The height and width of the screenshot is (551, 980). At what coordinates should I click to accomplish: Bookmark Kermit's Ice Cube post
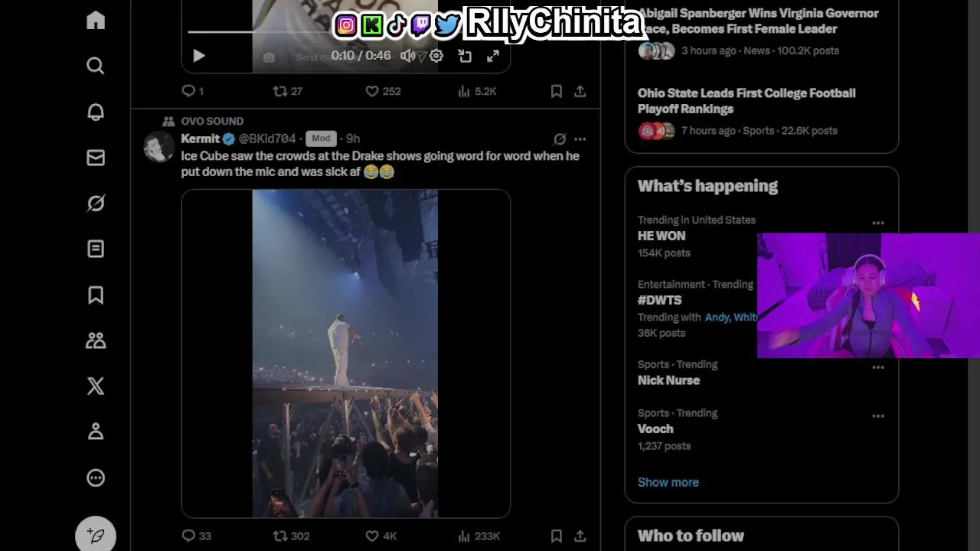click(x=557, y=536)
